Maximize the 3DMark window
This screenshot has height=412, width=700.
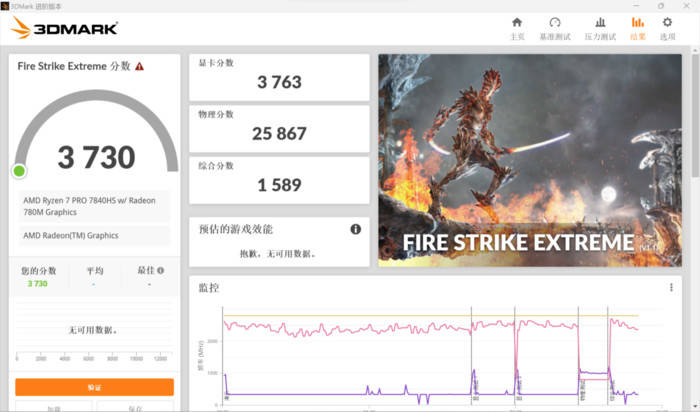pos(661,5)
